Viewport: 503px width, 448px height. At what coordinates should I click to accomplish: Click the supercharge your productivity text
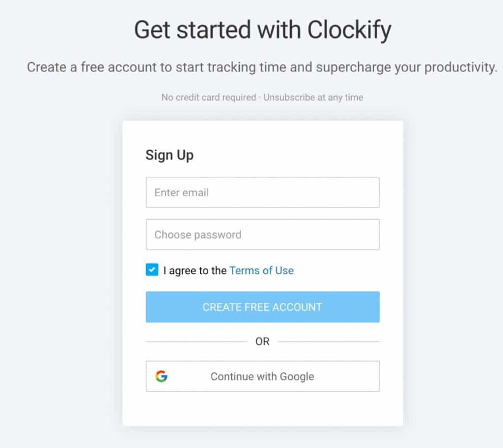click(x=406, y=67)
